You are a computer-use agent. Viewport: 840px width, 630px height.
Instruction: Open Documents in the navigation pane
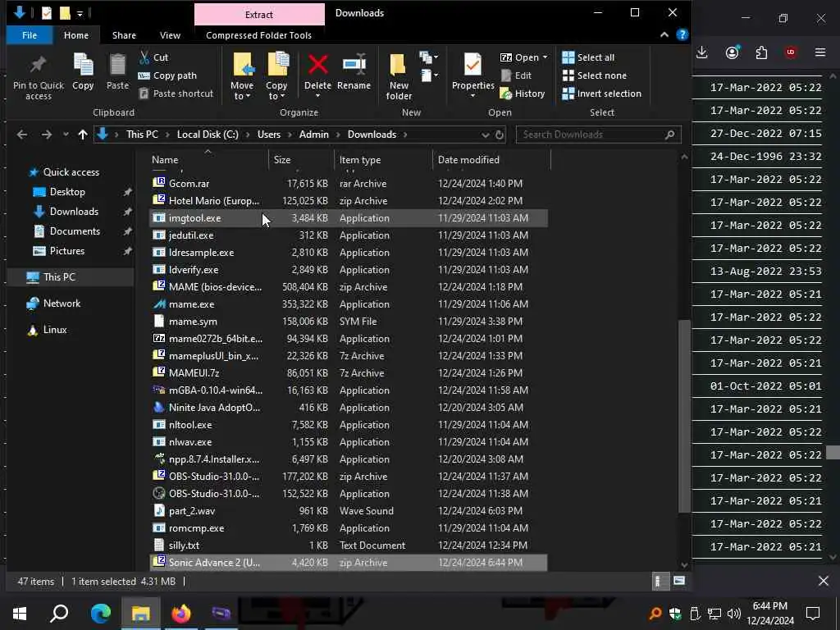coord(75,231)
